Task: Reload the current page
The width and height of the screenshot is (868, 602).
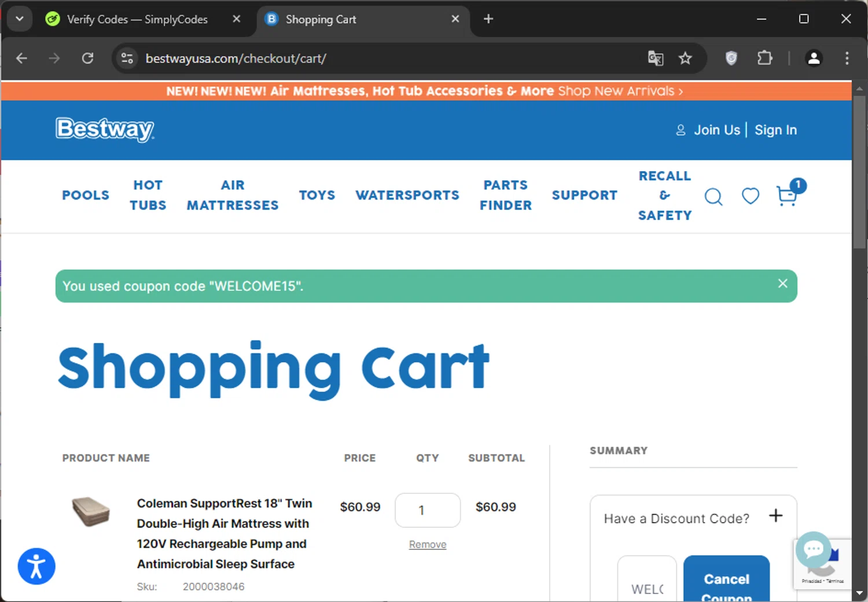Action: (87, 58)
